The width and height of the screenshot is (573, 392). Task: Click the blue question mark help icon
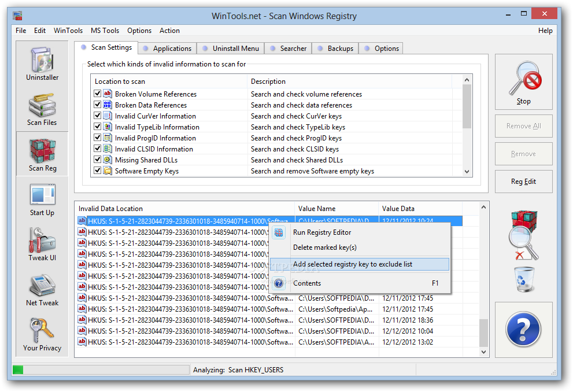tap(523, 330)
